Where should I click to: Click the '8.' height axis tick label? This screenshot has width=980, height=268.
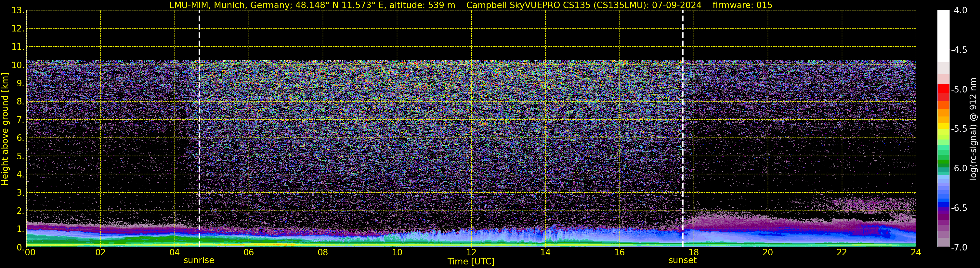(x=20, y=102)
